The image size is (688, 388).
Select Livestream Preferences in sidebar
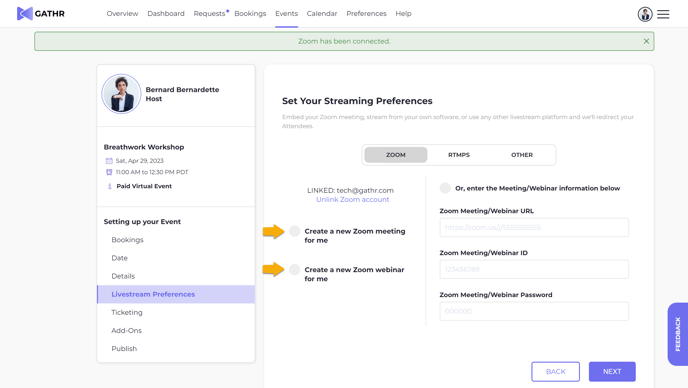click(x=176, y=295)
